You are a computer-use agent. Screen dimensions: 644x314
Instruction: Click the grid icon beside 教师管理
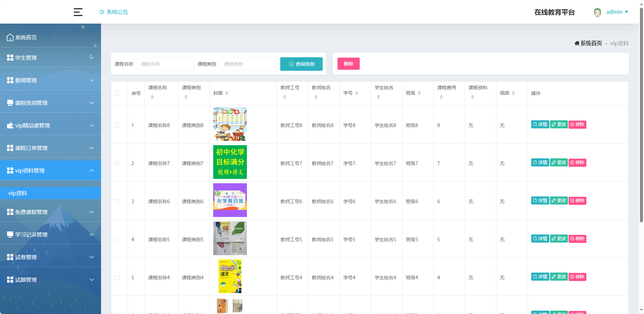click(10, 80)
